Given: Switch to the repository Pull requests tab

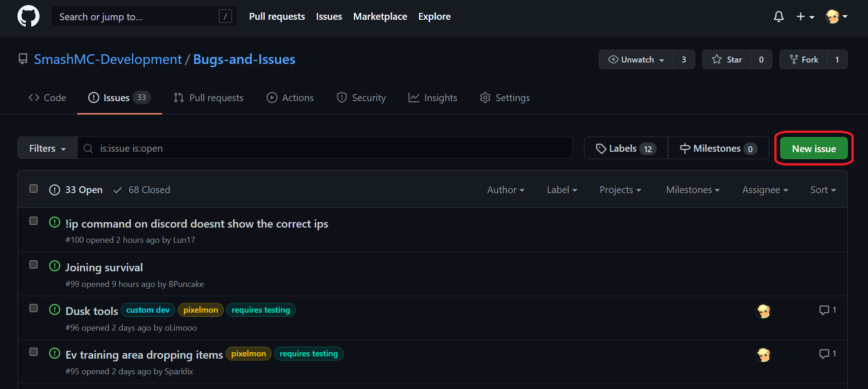Looking at the screenshot, I should [x=209, y=98].
